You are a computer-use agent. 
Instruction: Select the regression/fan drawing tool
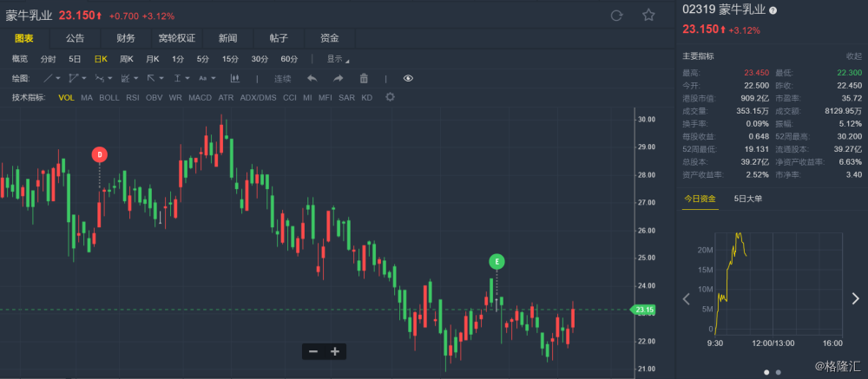[125, 79]
